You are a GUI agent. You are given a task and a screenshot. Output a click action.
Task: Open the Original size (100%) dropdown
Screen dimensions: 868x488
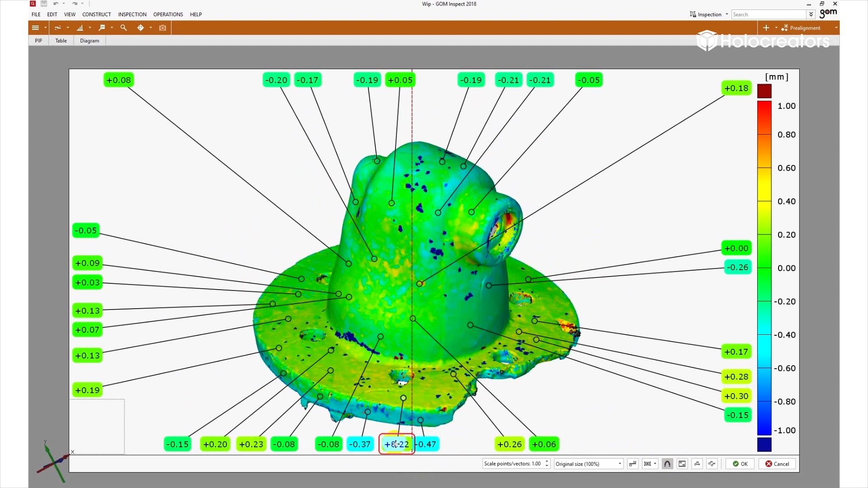coord(589,464)
